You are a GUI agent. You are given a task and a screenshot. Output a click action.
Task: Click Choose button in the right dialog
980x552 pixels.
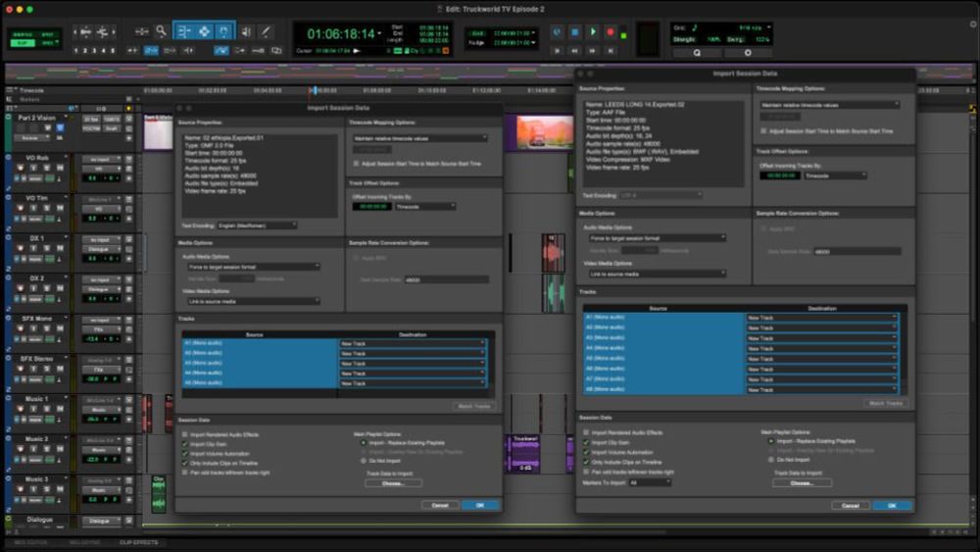(802, 483)
